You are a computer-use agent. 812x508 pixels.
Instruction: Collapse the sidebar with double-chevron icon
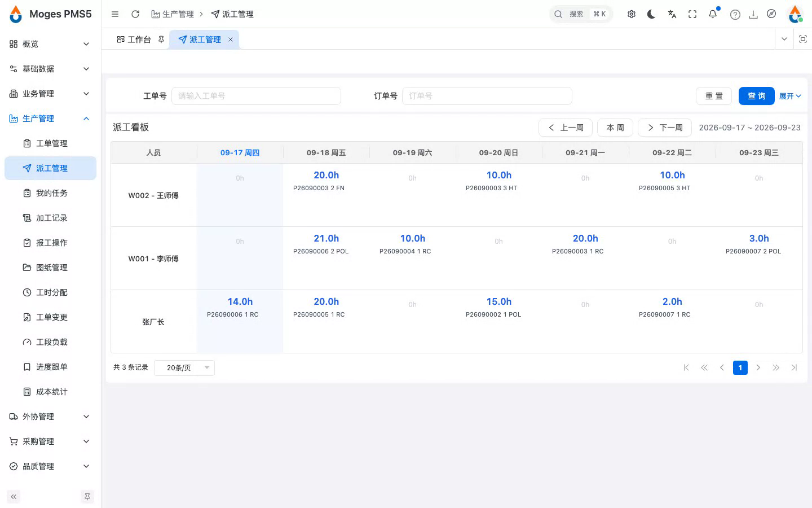coord(14,497)
